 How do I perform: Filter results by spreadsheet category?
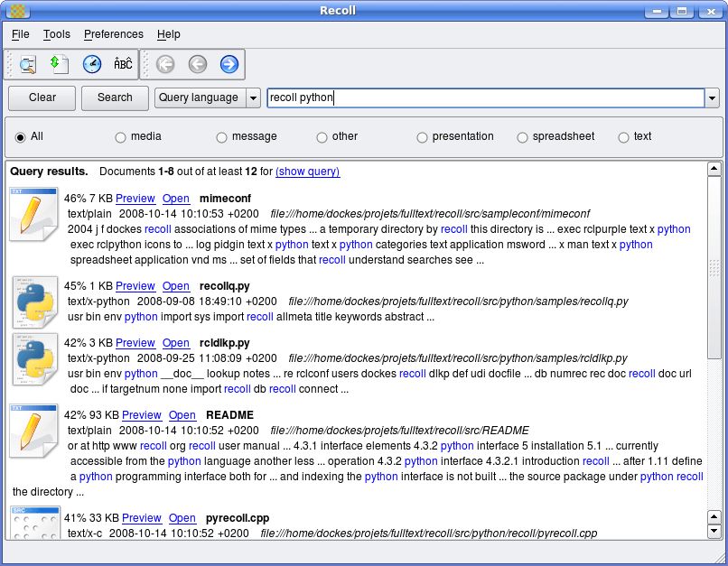point(522,137)
